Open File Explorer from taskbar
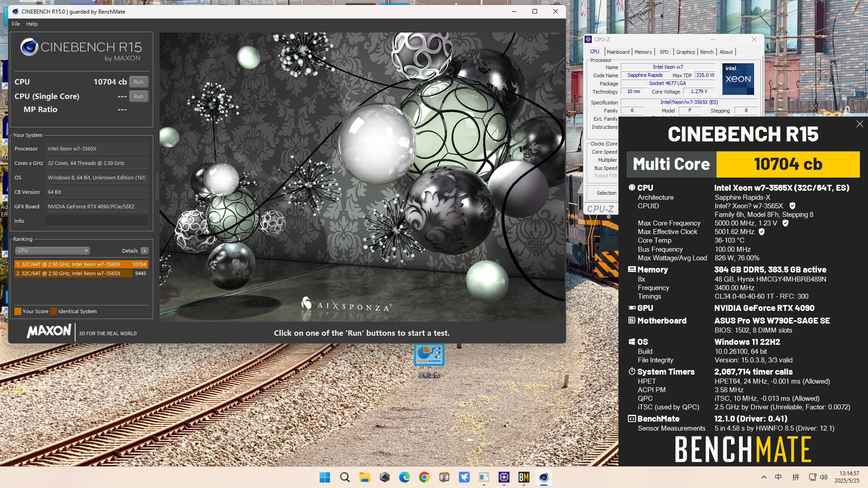 coord(364,477)
